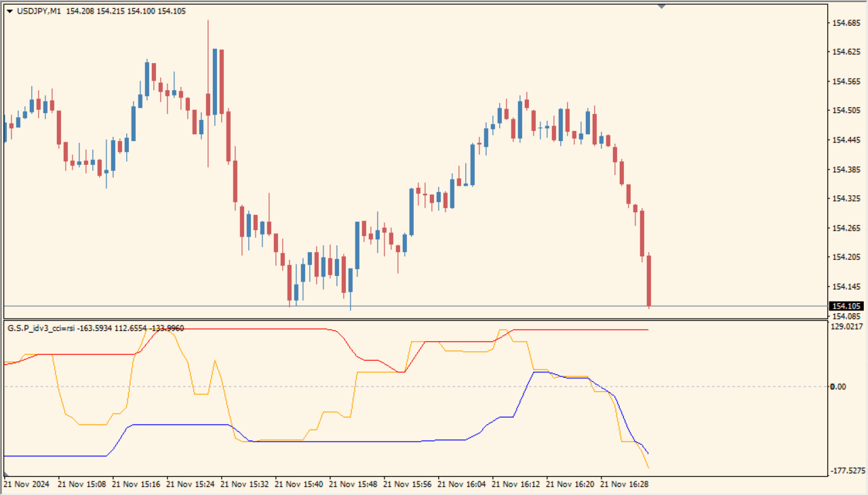Image resolution: width=868 pixels, height=495 pixels.
Task: Select the 154.445 price scale value
Action: (x=845, y=140)
